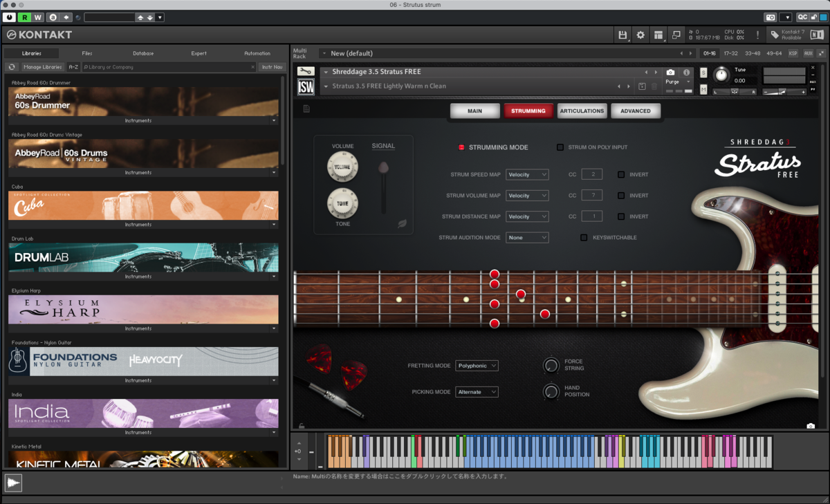Open the ARTICULATIONS instrument tab
This screenshot has width=830, height=504.
582,111
